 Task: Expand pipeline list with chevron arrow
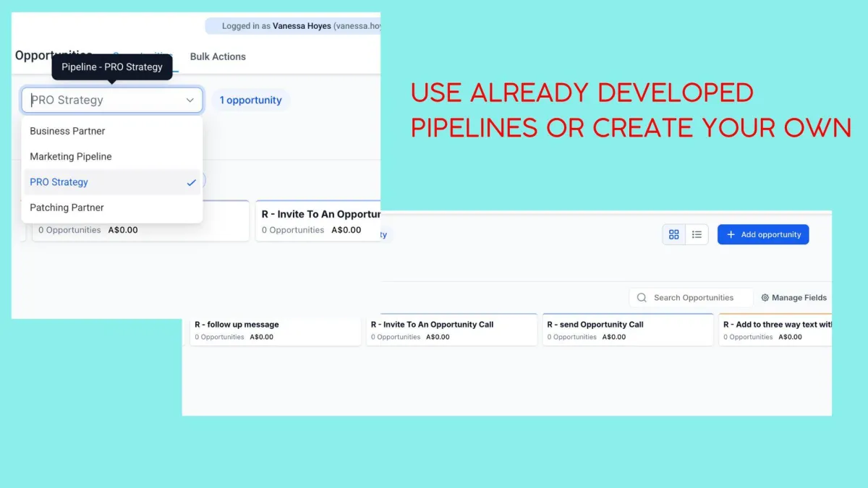[x=190, y=100]
